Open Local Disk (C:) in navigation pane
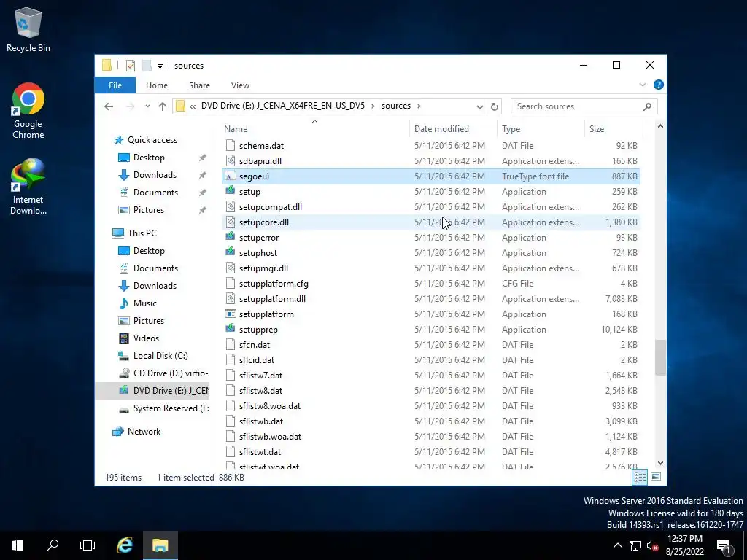The image size is (747, 560). click(x=160, y=356)
